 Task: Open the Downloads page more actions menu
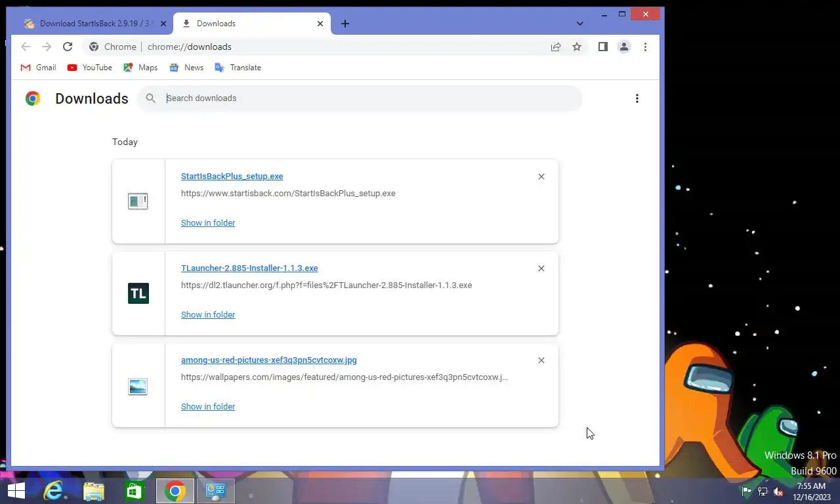click(x=637, y=98)
